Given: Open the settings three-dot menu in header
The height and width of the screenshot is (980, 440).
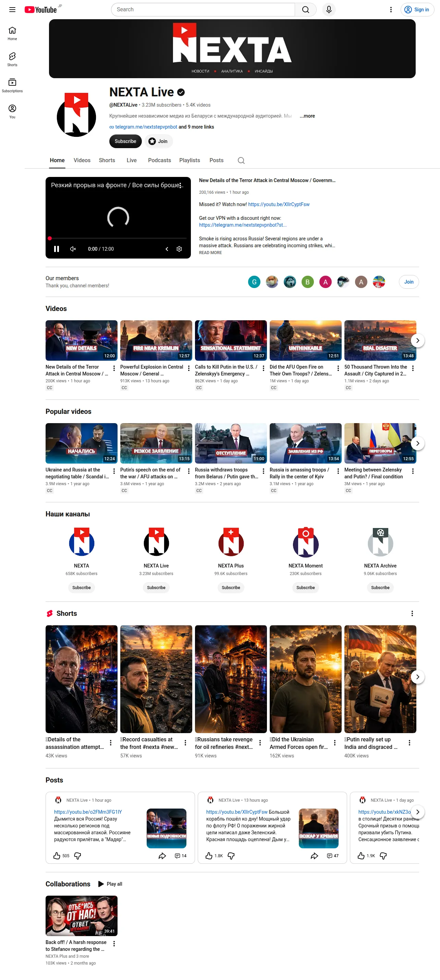Looking at the screenshot, I should [391, 10].
